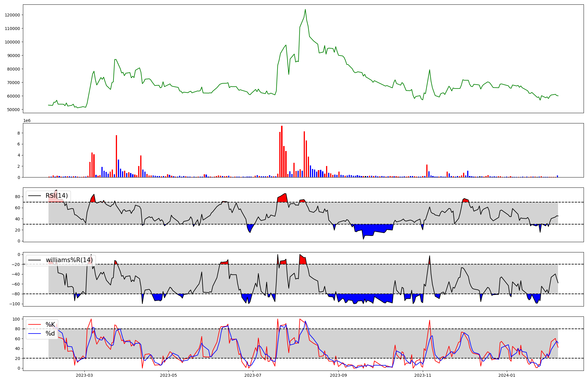Click the williams%R(14) legend entry
This screenshot has width=588, height=382.
point(69,260)
